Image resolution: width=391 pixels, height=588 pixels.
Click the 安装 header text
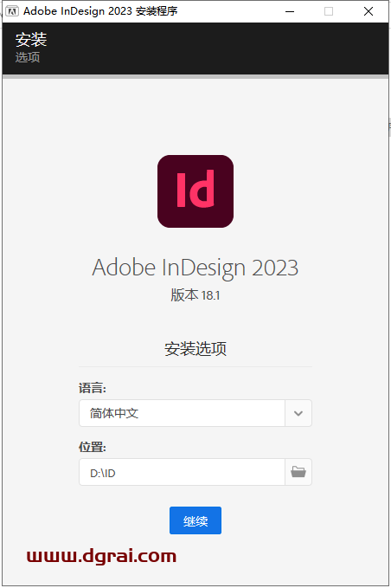[31, 40]
